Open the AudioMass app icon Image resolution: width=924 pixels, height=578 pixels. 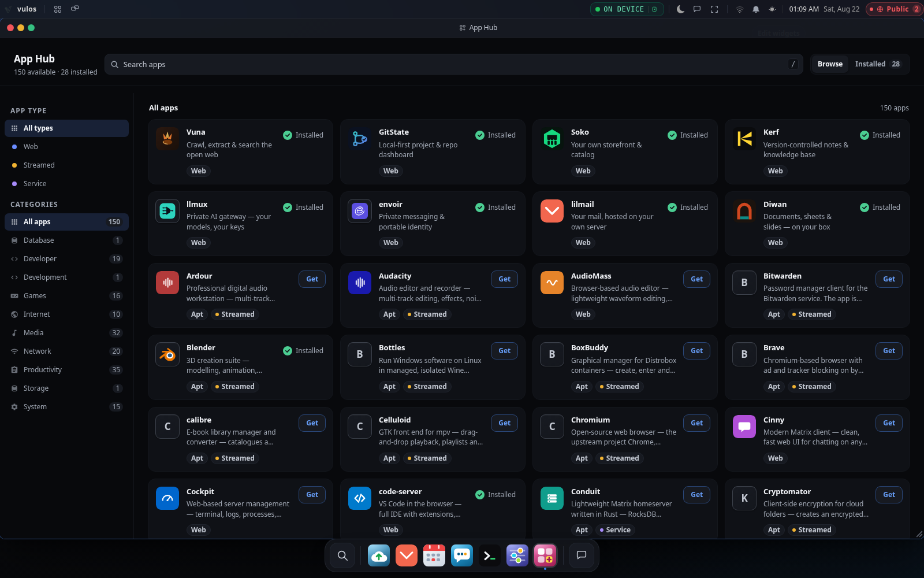click(552, 283)
